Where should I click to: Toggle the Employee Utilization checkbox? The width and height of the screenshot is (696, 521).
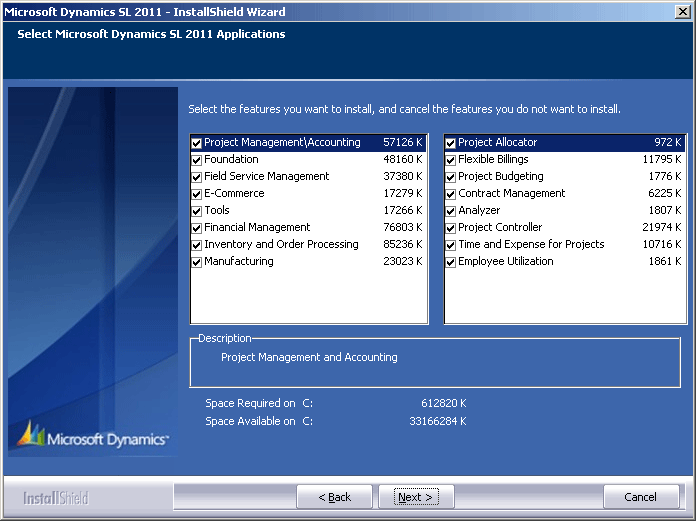tap(451, 262)
